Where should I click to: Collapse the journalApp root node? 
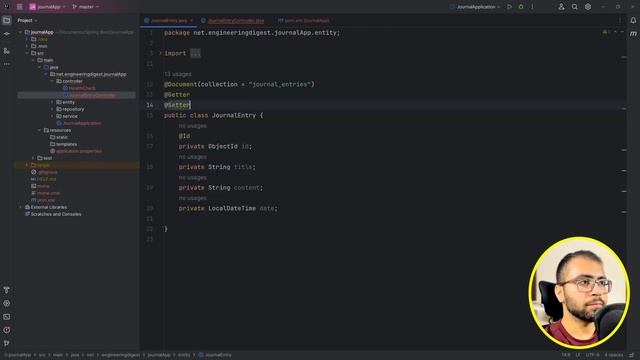tap(20, 32)
